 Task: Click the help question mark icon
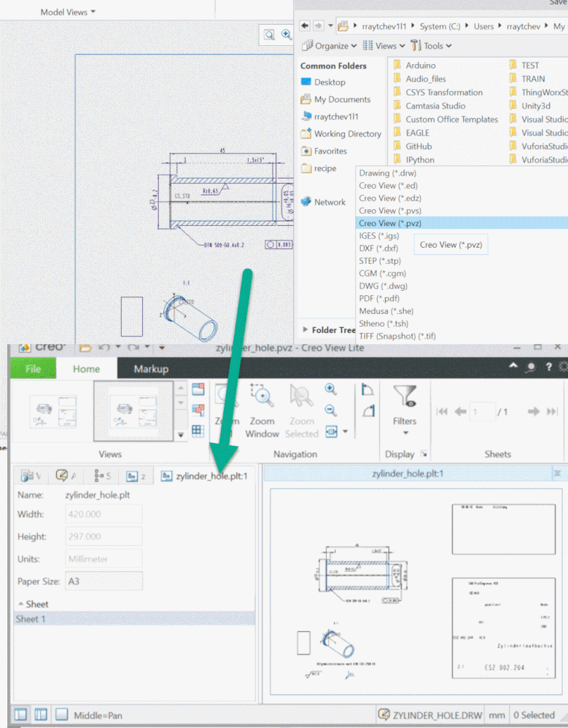point(548,367)
